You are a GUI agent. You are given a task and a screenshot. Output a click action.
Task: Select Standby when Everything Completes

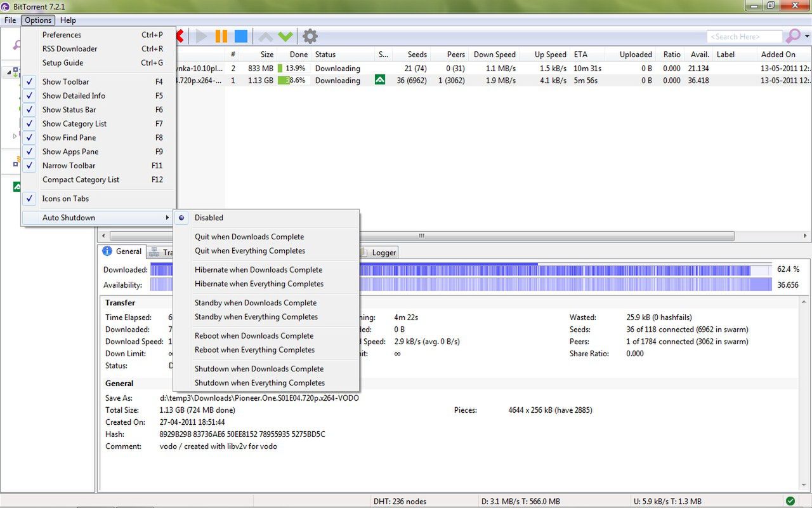click(266, 316)
